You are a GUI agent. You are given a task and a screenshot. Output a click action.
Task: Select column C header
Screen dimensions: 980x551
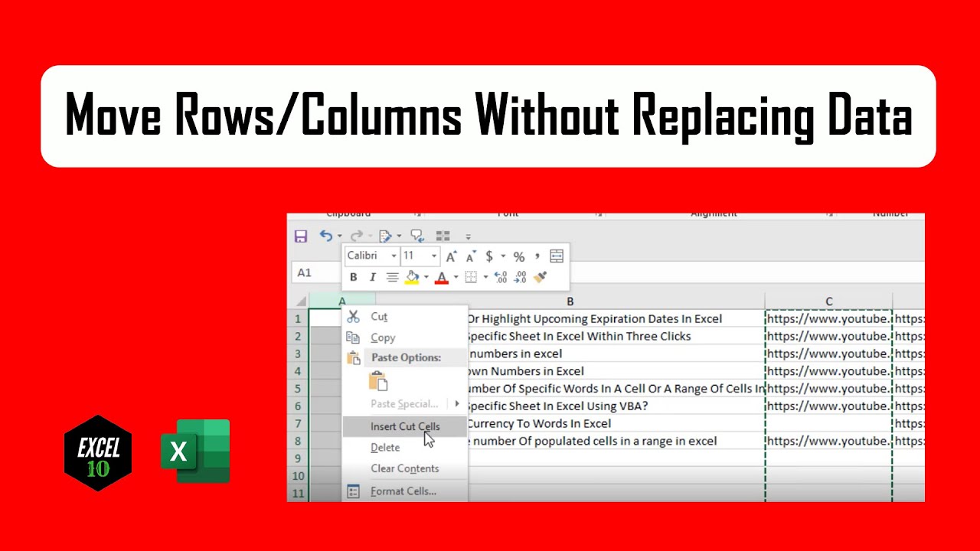pyautogui.click(x=828, y=302)
